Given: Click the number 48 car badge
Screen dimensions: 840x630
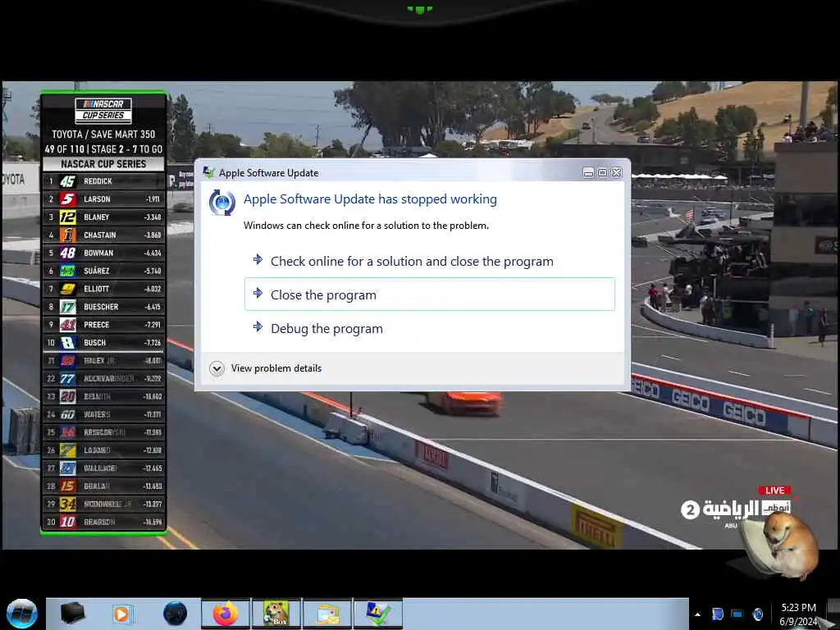Looking at the screenshot, I should click(67, 253).
